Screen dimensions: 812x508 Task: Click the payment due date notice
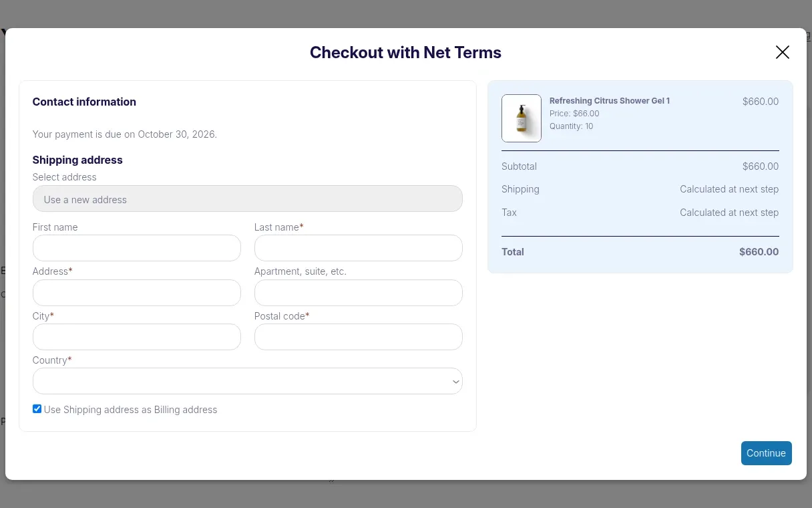[x=125, y=134]
